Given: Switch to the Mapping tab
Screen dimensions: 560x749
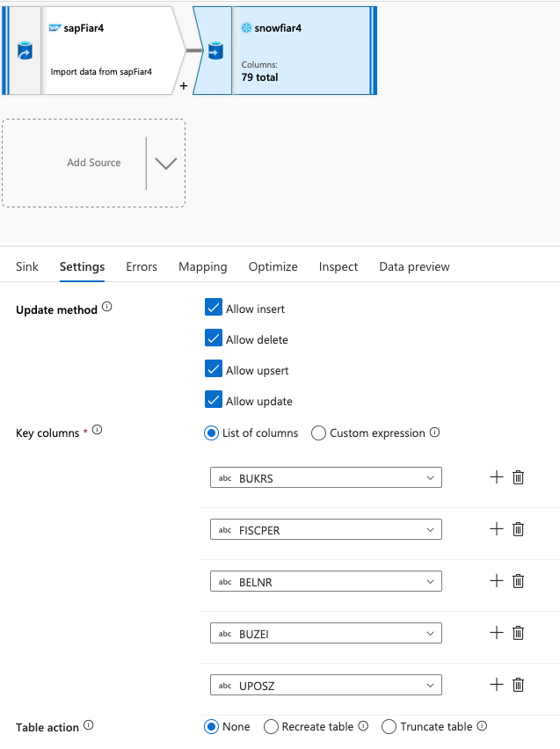Looking at the screenshot, I should coord(202,266).
